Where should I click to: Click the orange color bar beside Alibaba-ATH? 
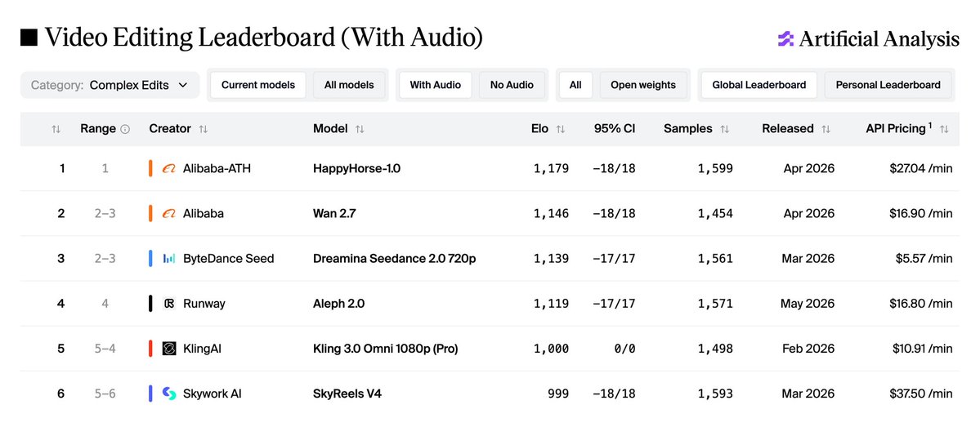tap(150, 169)
